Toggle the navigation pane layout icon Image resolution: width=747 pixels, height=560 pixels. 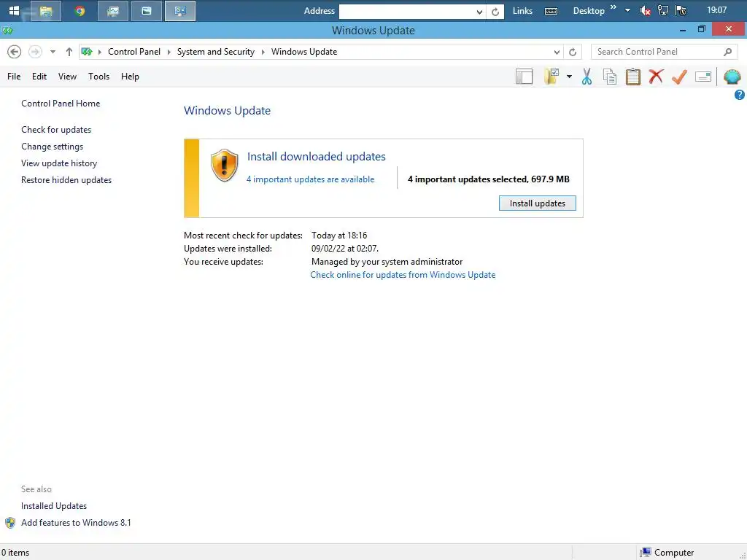point(524,77)
